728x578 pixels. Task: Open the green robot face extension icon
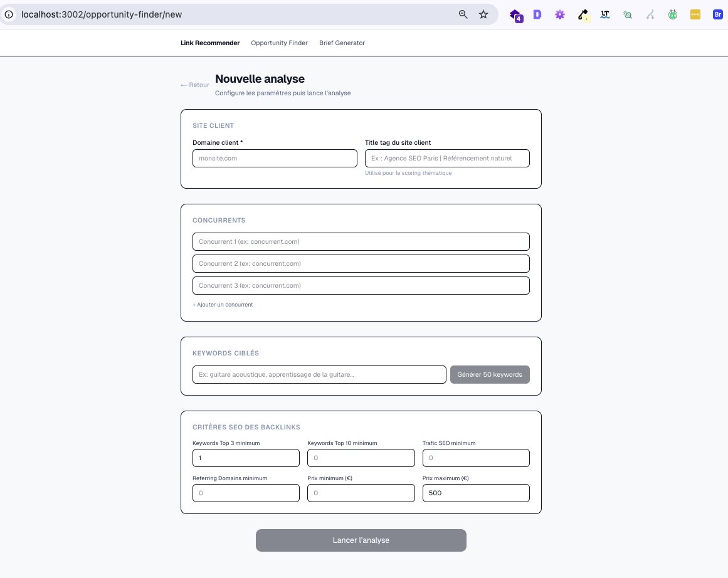(673, 15)
